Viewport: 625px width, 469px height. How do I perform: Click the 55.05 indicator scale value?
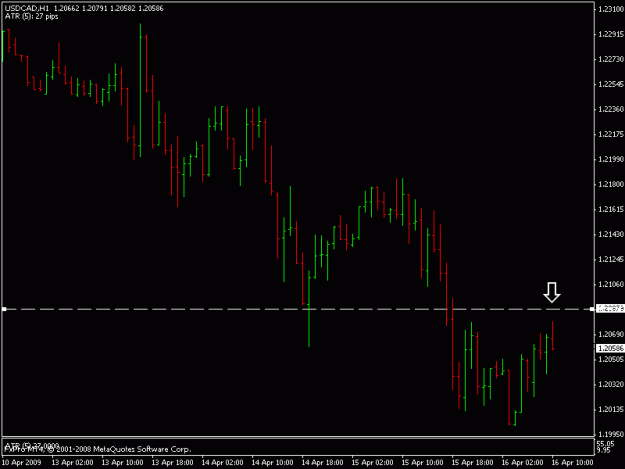(x=605, y=443)
